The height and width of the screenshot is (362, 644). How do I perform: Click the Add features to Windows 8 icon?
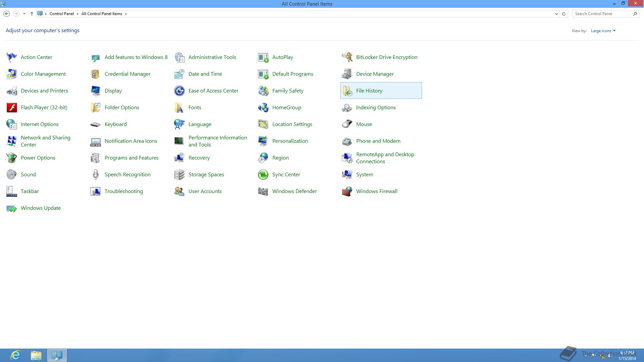(x=96, y=57)
